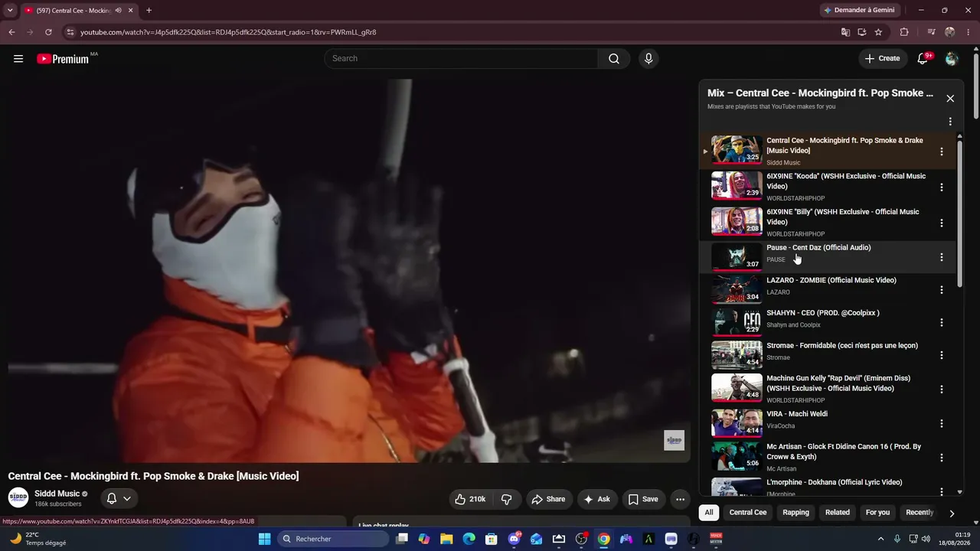Open Chrome media controls icon
This screenshot has width=980, height=551.
(x=931, y=32)
